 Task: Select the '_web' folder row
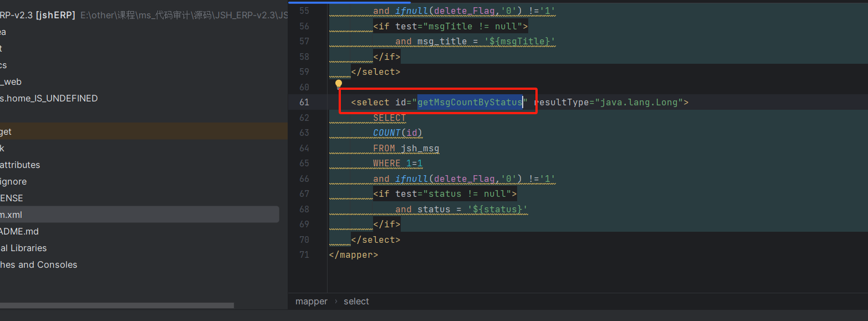coord(139,81)
